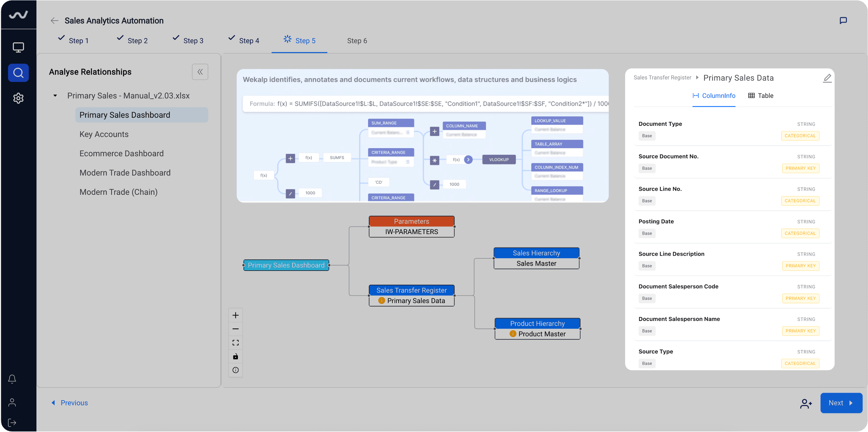The height and width of the screenshot is (432, 868).
Task: Collapse Primary Sales - Manual_v2.03.xlsx tree
Action: [x=55, y=96]
